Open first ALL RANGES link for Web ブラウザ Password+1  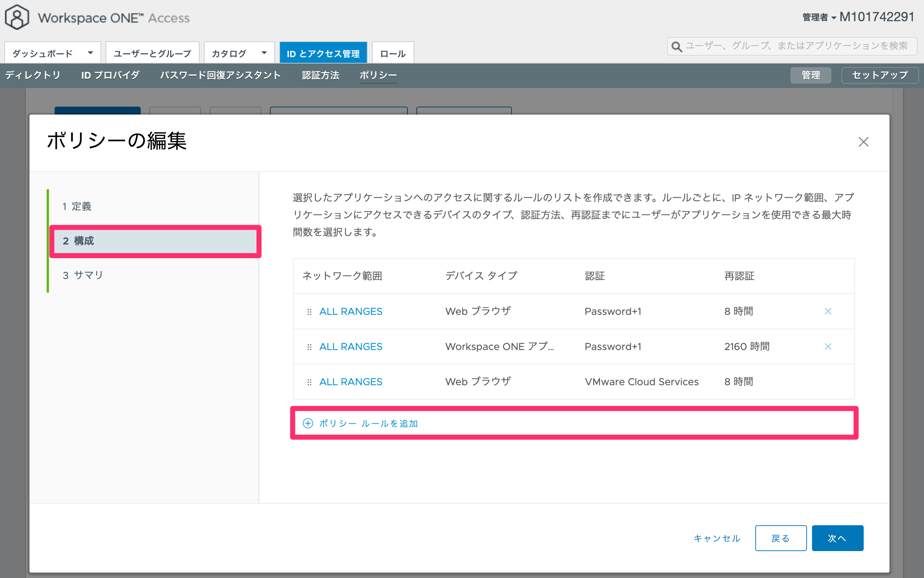coord(350,311)
